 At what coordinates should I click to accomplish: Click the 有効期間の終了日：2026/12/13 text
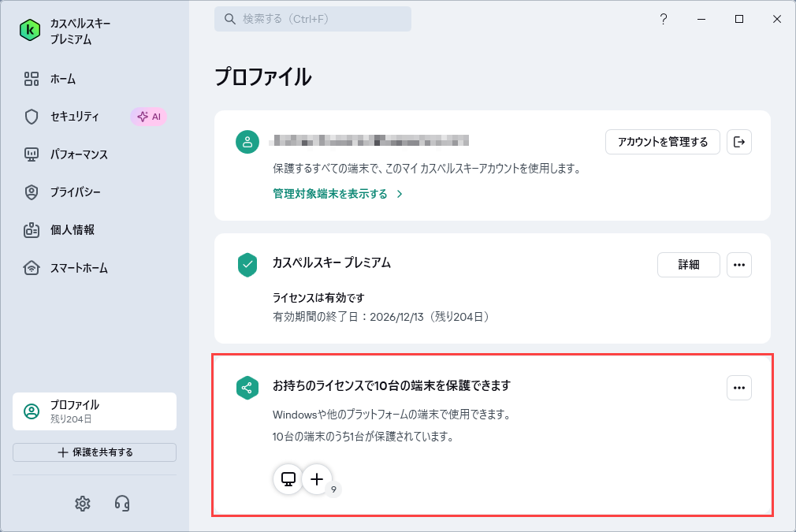point(348,318)
